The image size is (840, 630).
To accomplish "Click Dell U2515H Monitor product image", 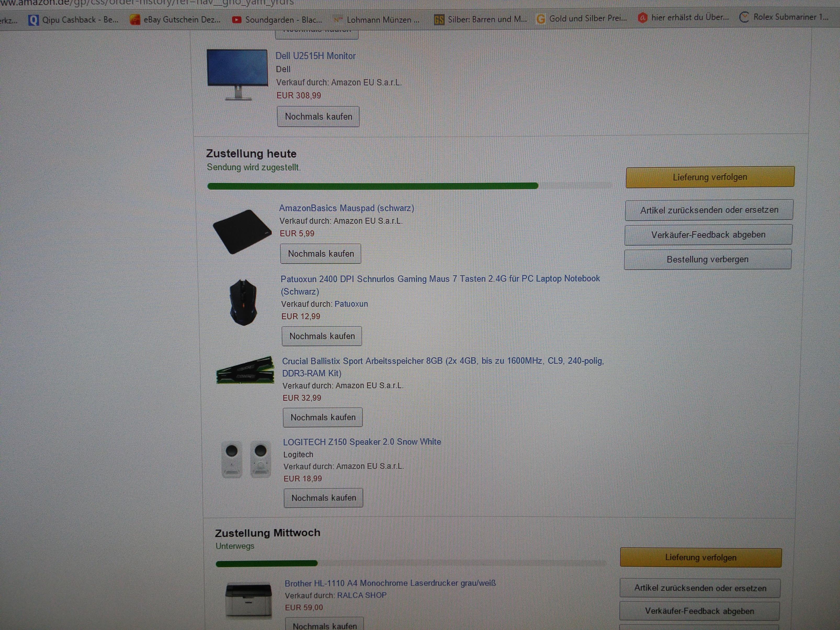I will [x=237, y=75].
